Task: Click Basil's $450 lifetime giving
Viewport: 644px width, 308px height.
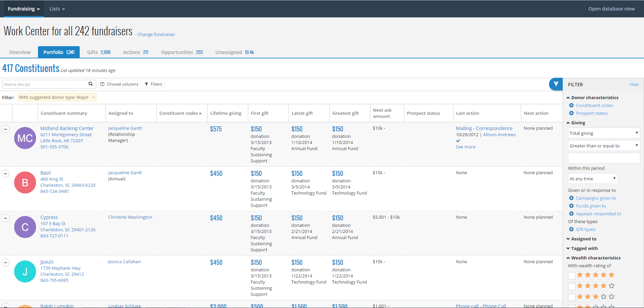Action: pos(216,174)
